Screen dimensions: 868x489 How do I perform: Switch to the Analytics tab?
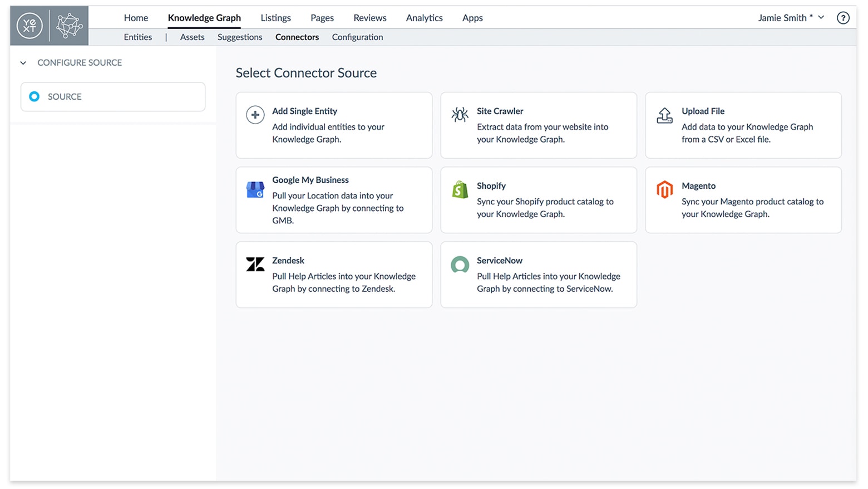424,18
